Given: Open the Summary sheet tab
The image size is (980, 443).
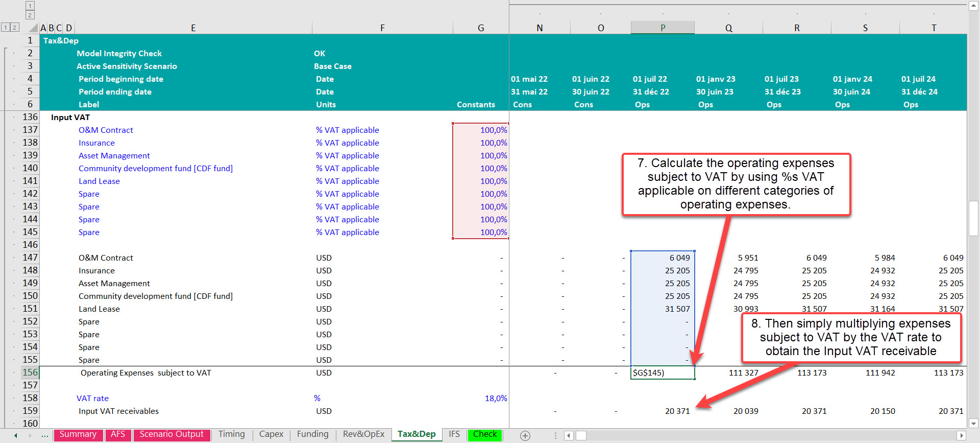Looking at the screenshot, I should click(78, 434).
